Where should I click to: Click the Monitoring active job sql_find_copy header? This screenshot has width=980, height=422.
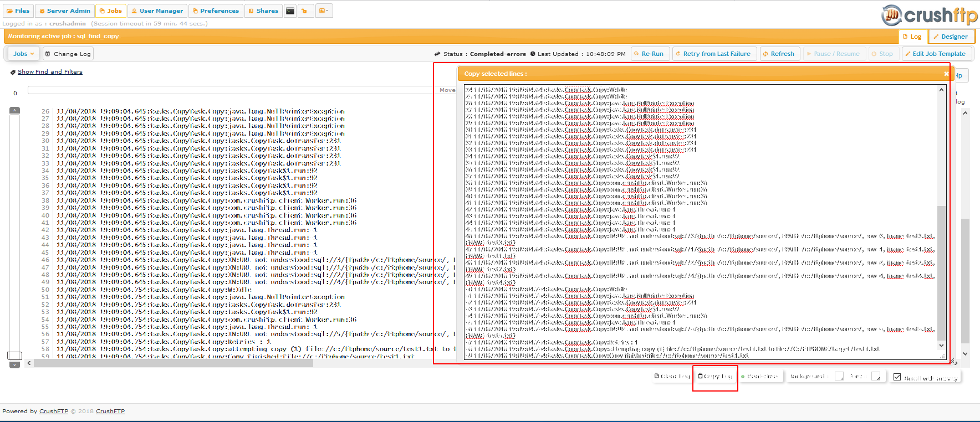point(63,36)
